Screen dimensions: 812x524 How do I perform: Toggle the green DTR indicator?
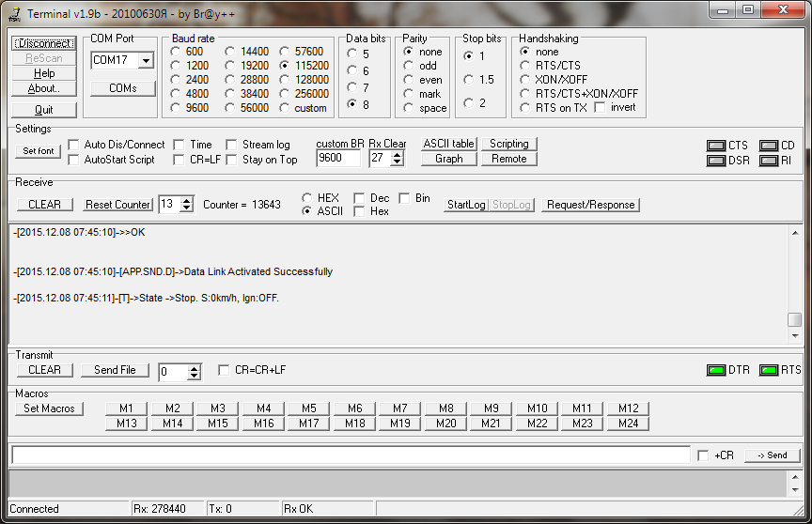pos(715,370)
